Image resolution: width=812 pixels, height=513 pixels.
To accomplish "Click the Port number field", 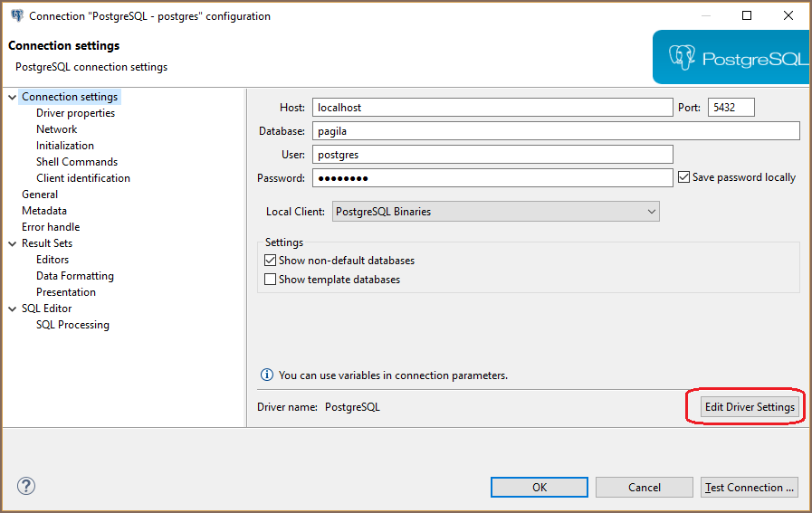I will click(x=731, y=108).
